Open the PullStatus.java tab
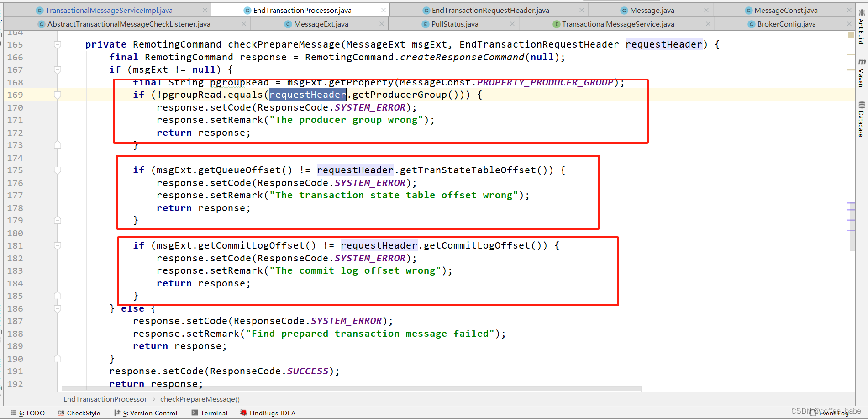 [455, 24]
